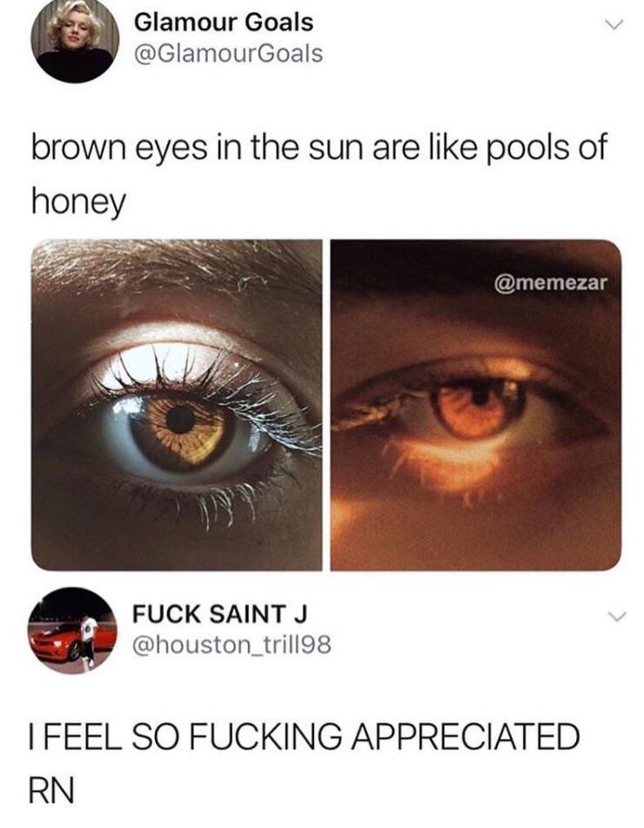Image resolution: width=644 pixels, height=828 pixels.
Task: Open the red car profile picture
Action: (x=72, y=630)
